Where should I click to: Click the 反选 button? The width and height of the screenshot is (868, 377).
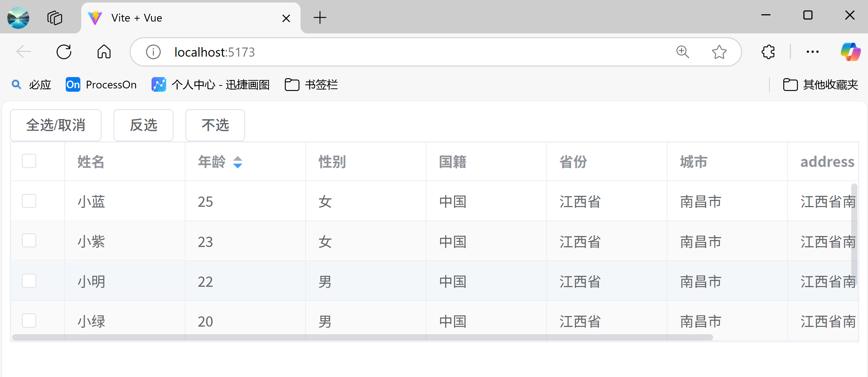[x=144, y=125]
